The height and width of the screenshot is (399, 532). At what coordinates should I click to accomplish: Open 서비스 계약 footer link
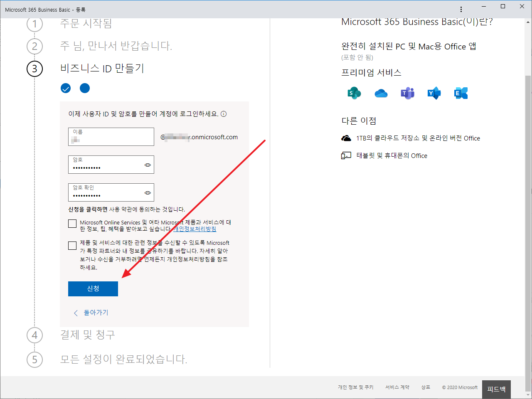click(x=397, y=387)
